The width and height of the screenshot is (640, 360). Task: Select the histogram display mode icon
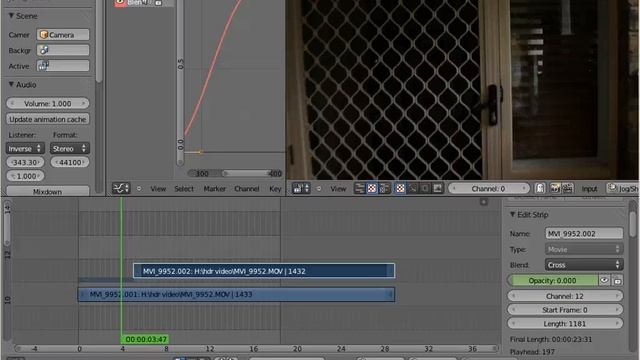tap(438, 188)
